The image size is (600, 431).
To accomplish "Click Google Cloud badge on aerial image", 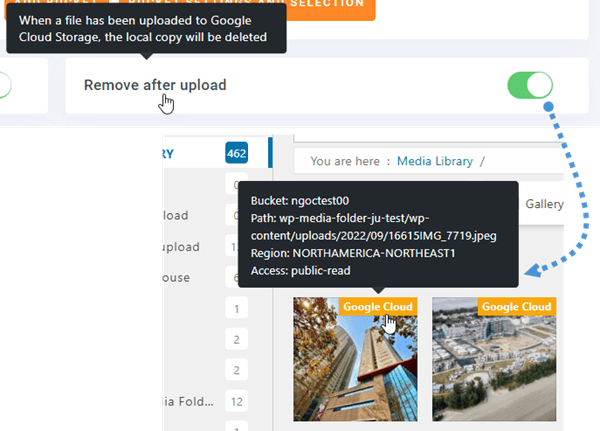I will (x=516, y=306).
